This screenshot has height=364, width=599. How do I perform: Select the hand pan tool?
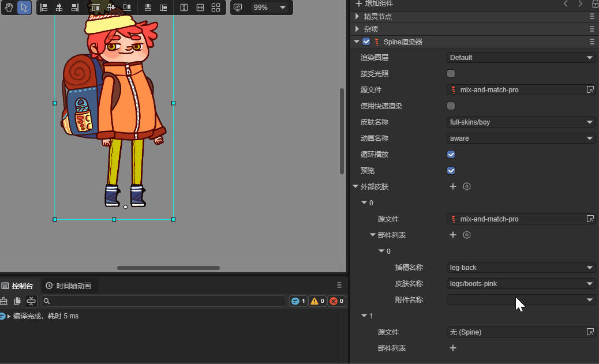pos(9,7)
